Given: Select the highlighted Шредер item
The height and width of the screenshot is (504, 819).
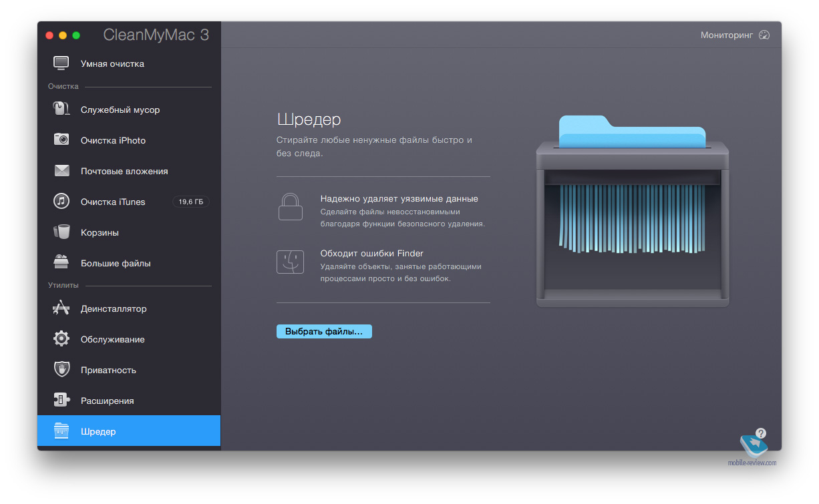Looking at the screenshot, I should 129,431.
